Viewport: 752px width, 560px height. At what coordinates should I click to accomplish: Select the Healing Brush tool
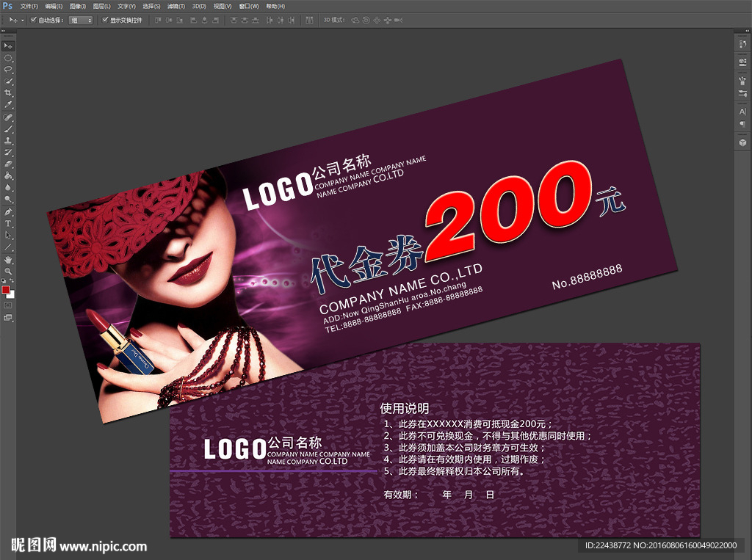click(8, 117)
